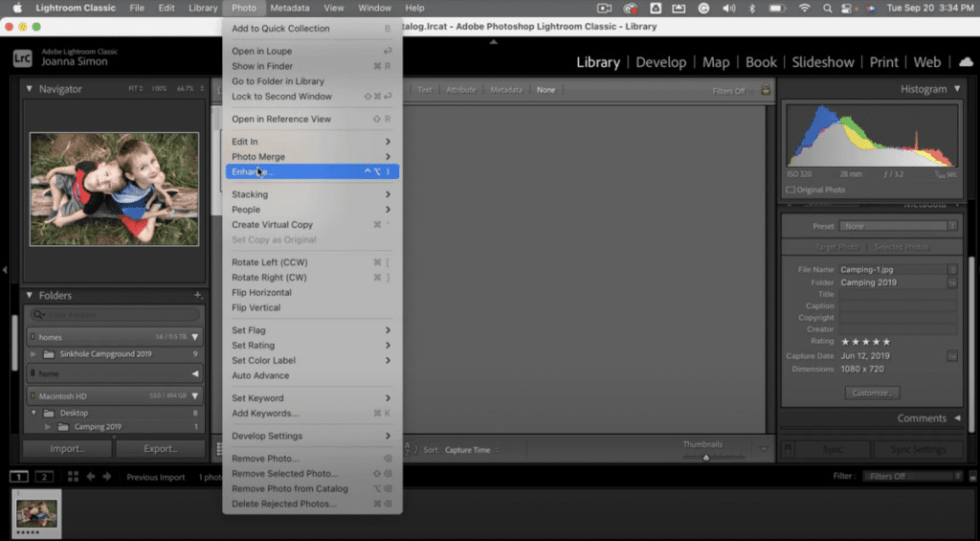Image resolution: width=980 pixels, height=541 pixels.
Task: Click the Import... button
Action: 68,448
